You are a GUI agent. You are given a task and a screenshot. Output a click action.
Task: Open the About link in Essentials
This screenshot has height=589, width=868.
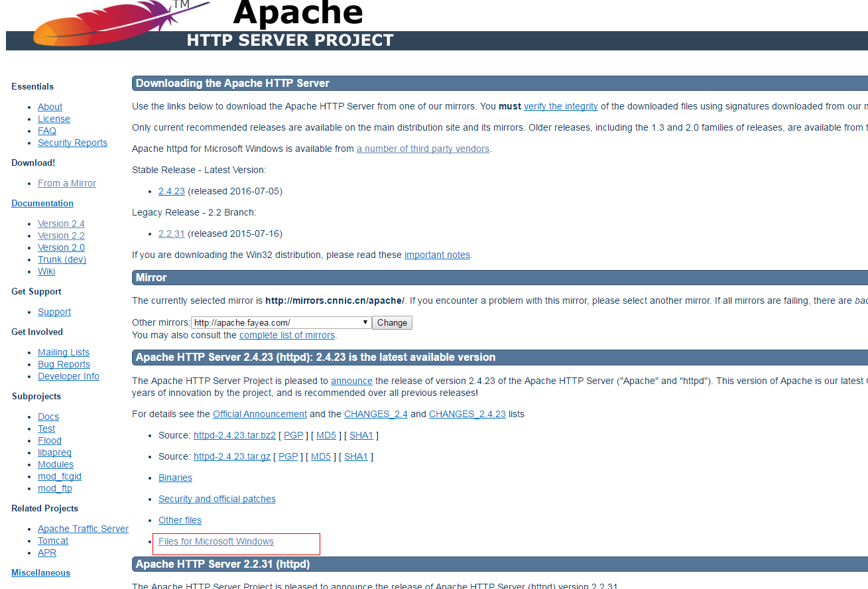click(50, 107)
